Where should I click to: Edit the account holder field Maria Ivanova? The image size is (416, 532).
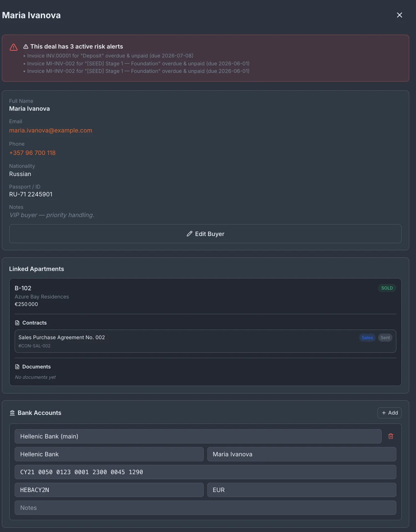point(302,454)
